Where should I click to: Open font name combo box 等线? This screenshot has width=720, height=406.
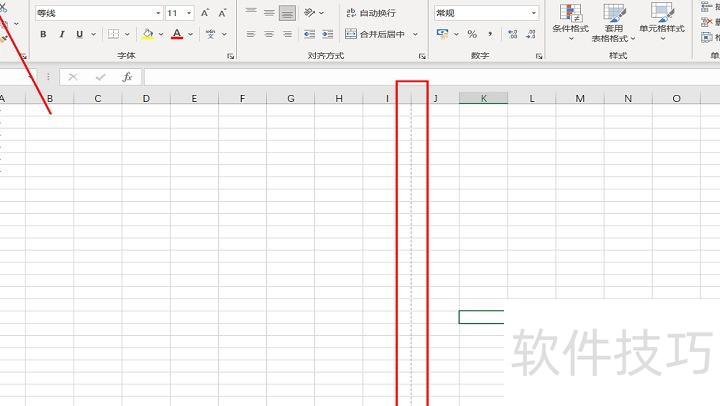click(99, 13)
